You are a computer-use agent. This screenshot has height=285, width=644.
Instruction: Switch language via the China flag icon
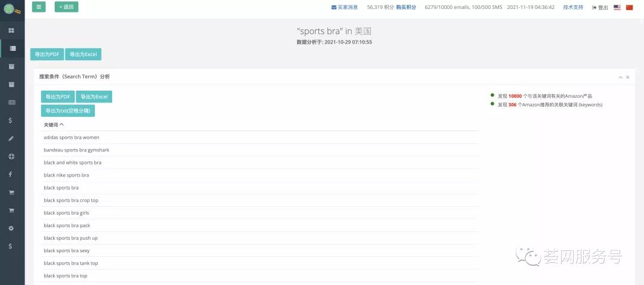pos(629,7)
